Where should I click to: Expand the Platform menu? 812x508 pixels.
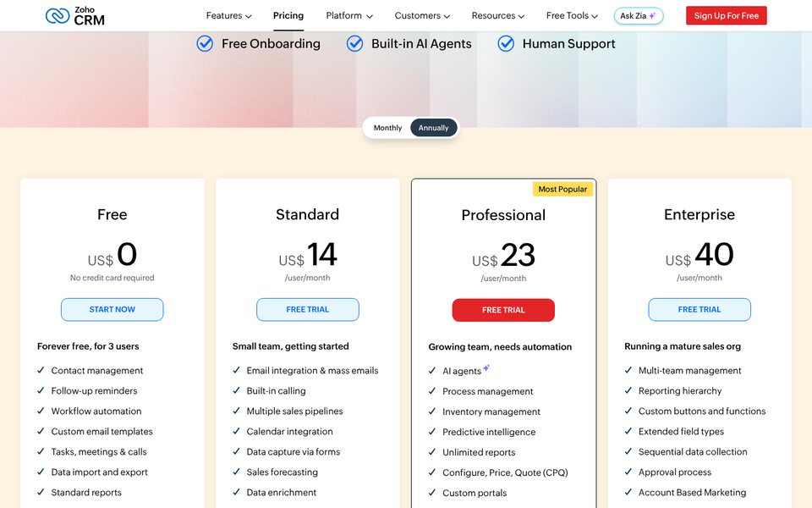pos(349,15)
